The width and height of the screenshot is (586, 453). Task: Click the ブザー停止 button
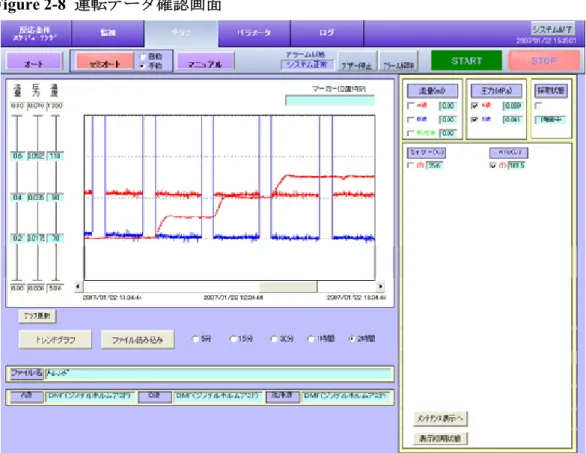pos(357,61)
